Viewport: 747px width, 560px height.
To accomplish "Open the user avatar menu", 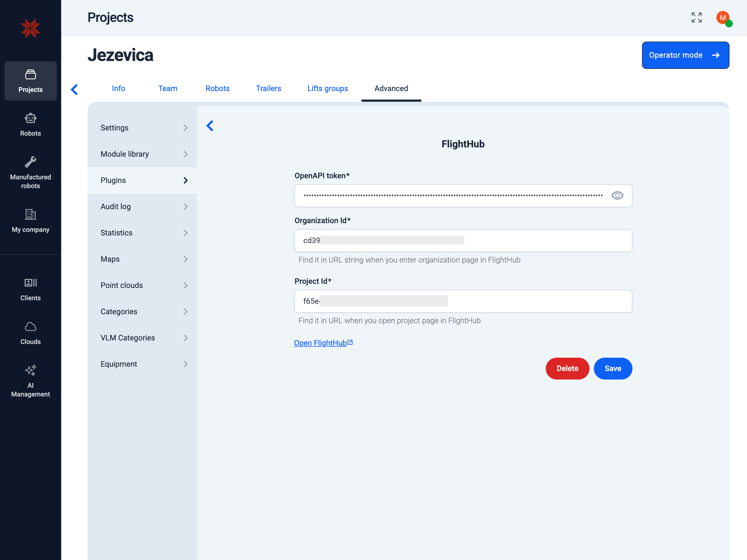I will click(x=723, y=18).
